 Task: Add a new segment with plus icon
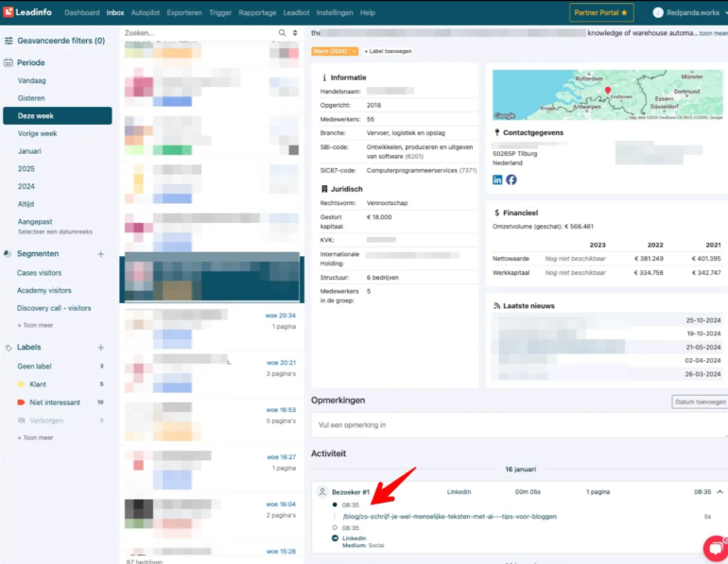click(101, 254)
